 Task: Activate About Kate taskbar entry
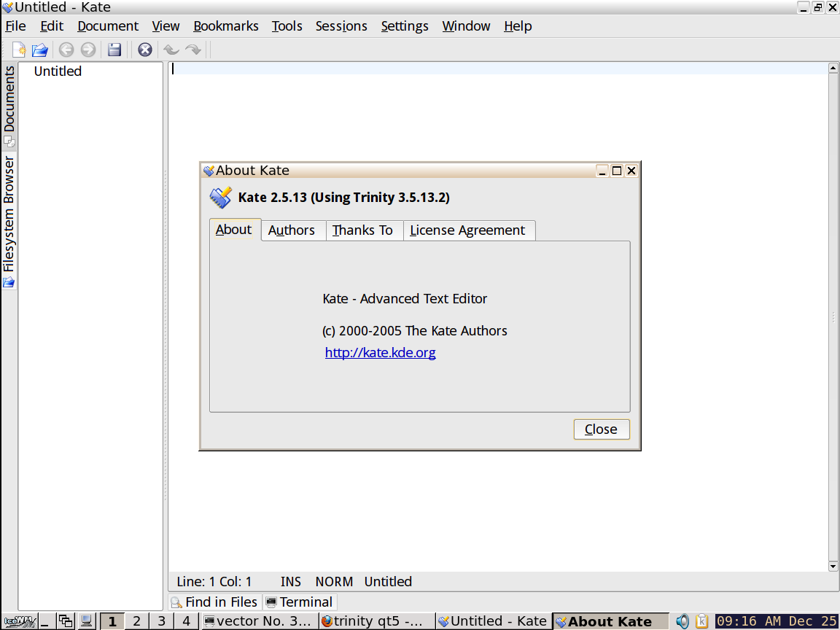tap(611, 621)
